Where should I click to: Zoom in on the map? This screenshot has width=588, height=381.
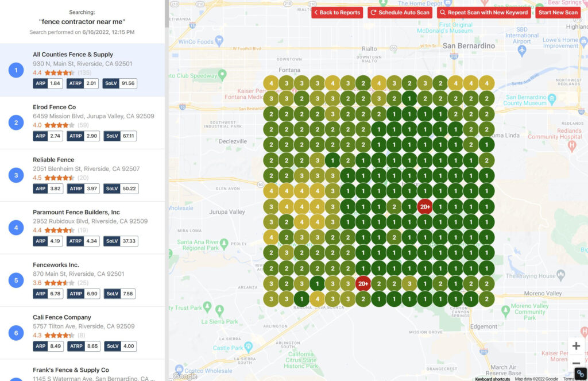(x=576, y=346)
